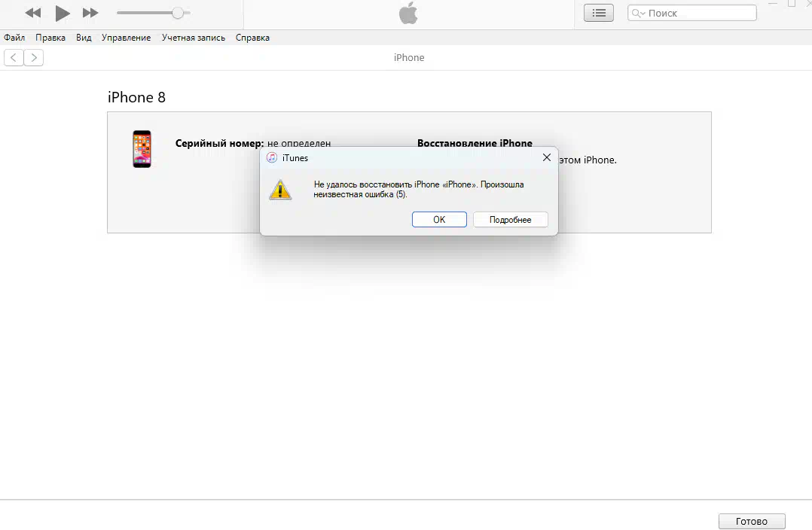Confirm the dialog with OK
812x530 pixels.
tap(439, 220)
